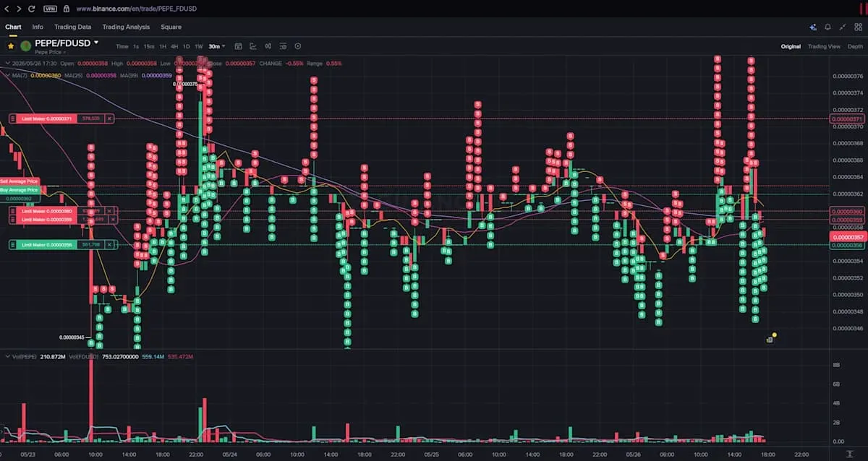Viewport: 868px width, 461px height.
Task: Click the browser back arrow
Action: click(7, 9)
